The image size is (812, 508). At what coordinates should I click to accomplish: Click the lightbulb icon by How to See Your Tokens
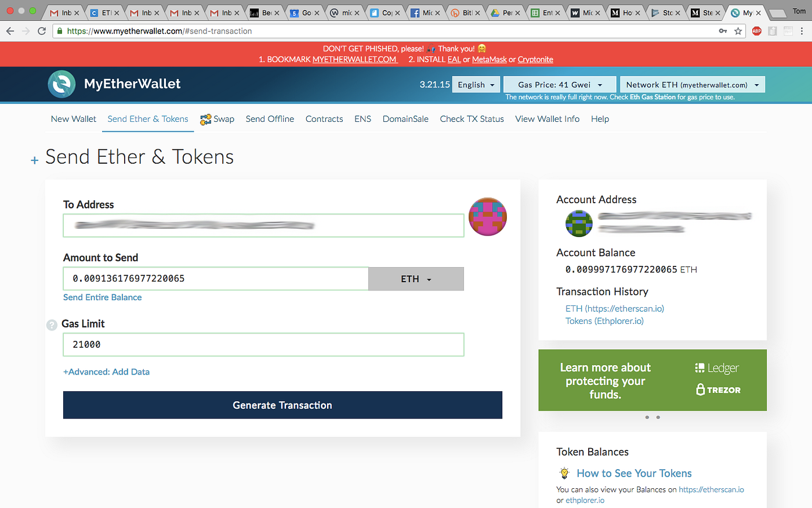(564, 473)
